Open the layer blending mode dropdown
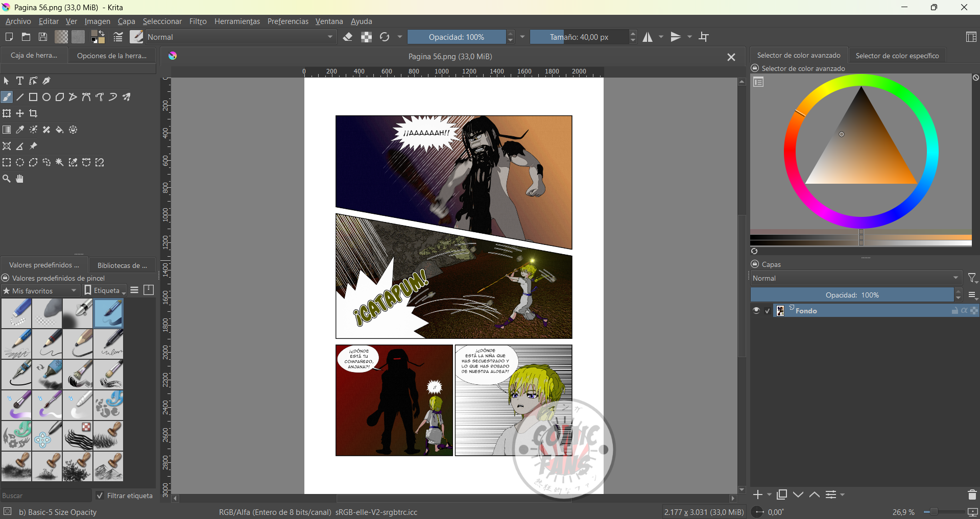980x519 pixels. click(856, 278)
